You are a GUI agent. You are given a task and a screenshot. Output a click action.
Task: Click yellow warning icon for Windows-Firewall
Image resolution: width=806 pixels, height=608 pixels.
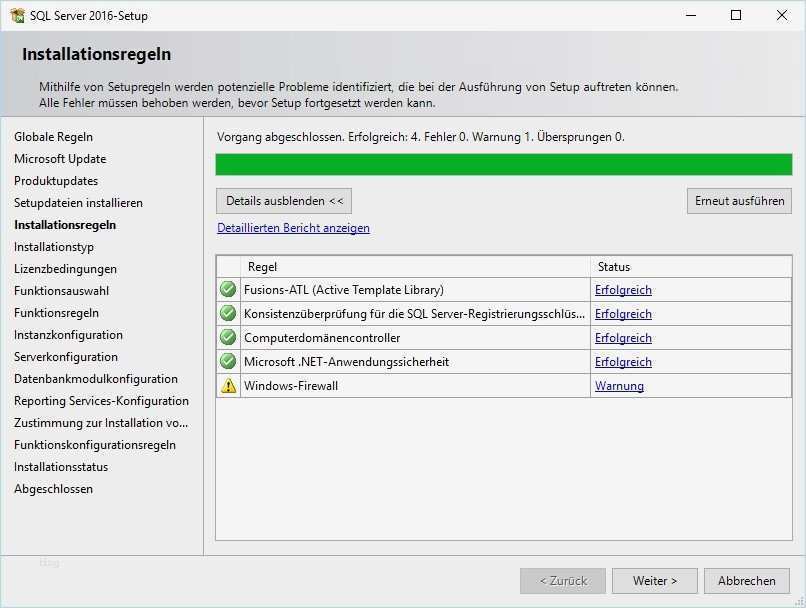click(228, 385)
